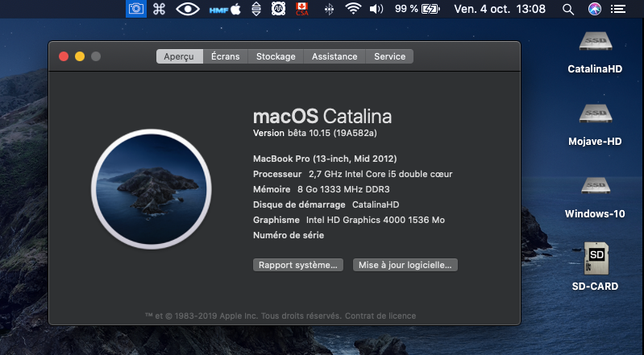Click the screenshot camera menu bar icon
The width and height of the screenshot is (644, 355).
tap(136, 9)
